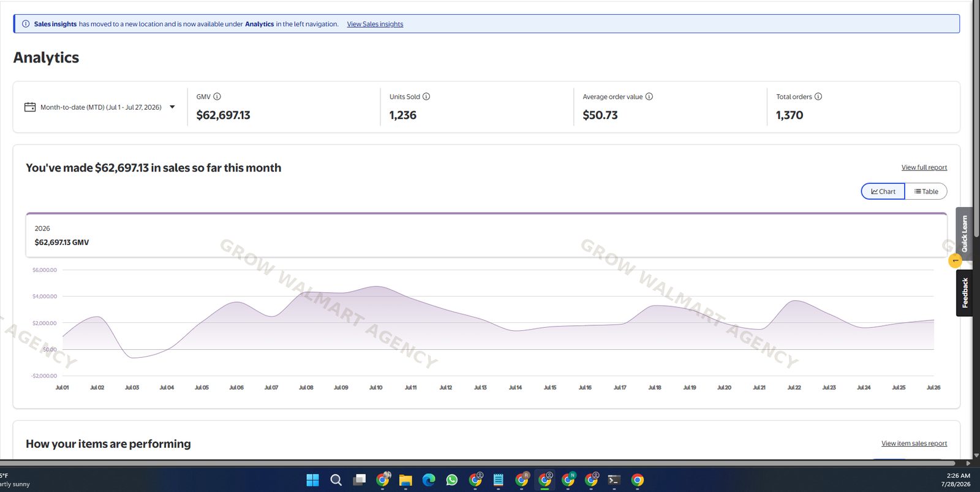The image size is (980, 492).
Task: Click the 'You've made $62,697.13 in sales' heading
Action: click(154, 168)
